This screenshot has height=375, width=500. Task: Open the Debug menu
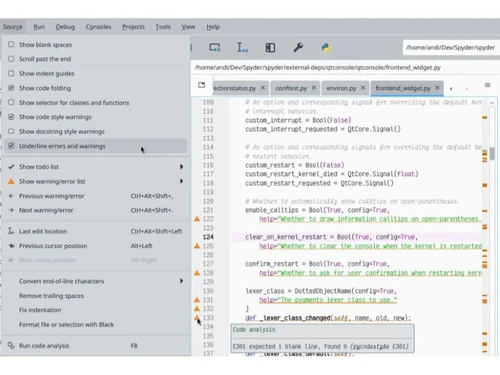coord(65,27)
